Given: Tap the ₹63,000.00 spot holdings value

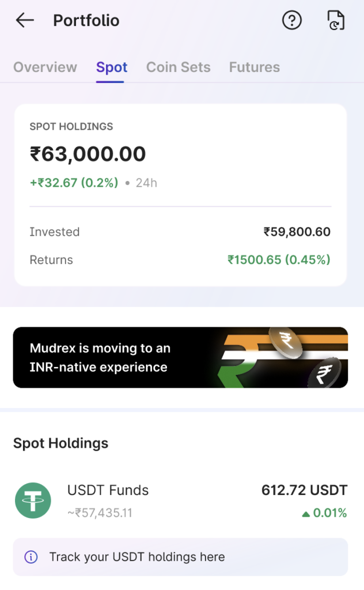Looking at the screenshot, I should click(88, 154).
